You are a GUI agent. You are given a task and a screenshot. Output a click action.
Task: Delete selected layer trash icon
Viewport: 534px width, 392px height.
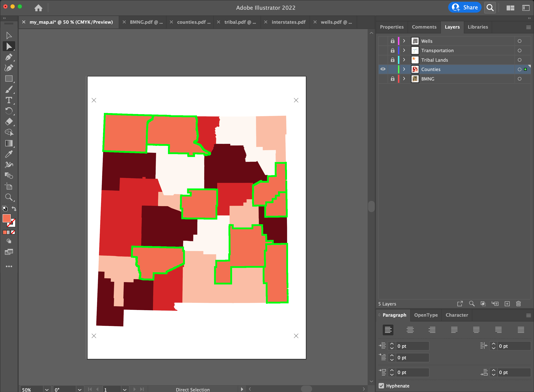(x=518, y=304)
